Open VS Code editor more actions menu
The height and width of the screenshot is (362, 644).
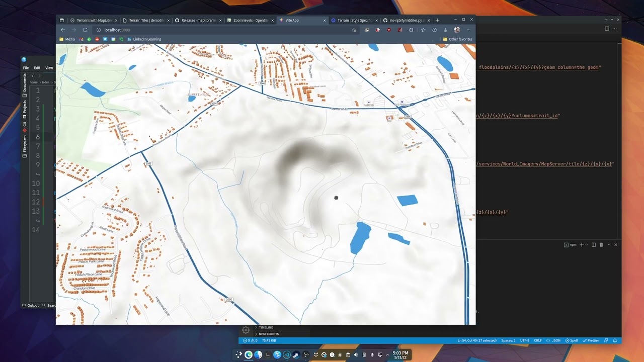pyautogui.click(x=614, y=29)
